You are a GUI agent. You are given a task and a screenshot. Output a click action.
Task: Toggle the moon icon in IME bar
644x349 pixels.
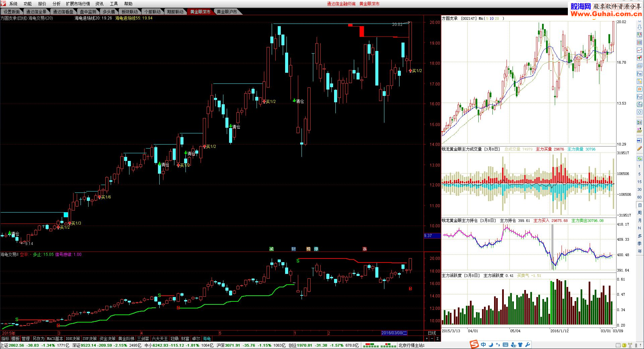click(491, 345)
